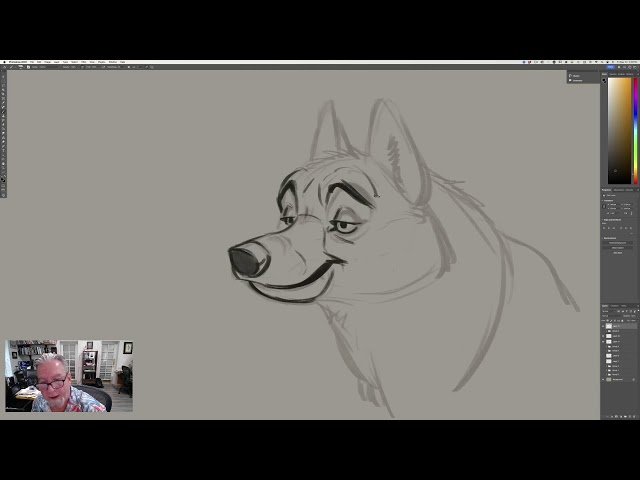Click the Select Subject button
This screenshot has height=480, width=640.
(618, 248)
